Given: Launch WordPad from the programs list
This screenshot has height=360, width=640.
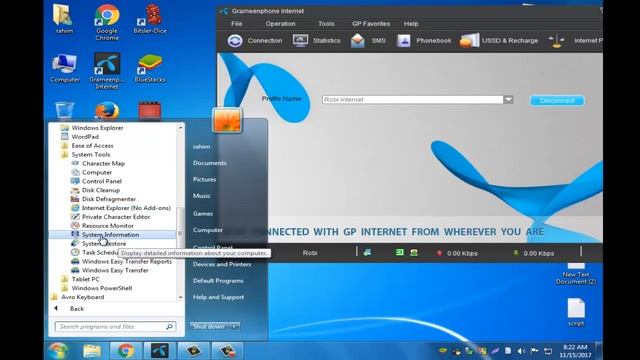Looking at the screenshot, I should point(85,137).
